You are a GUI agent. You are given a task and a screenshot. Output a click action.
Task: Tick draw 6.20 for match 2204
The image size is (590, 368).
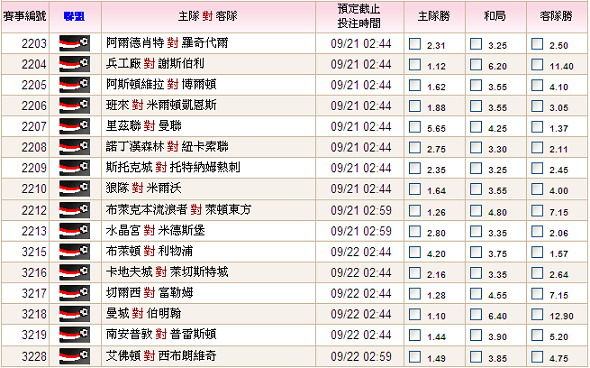click(x=476, y=65)
